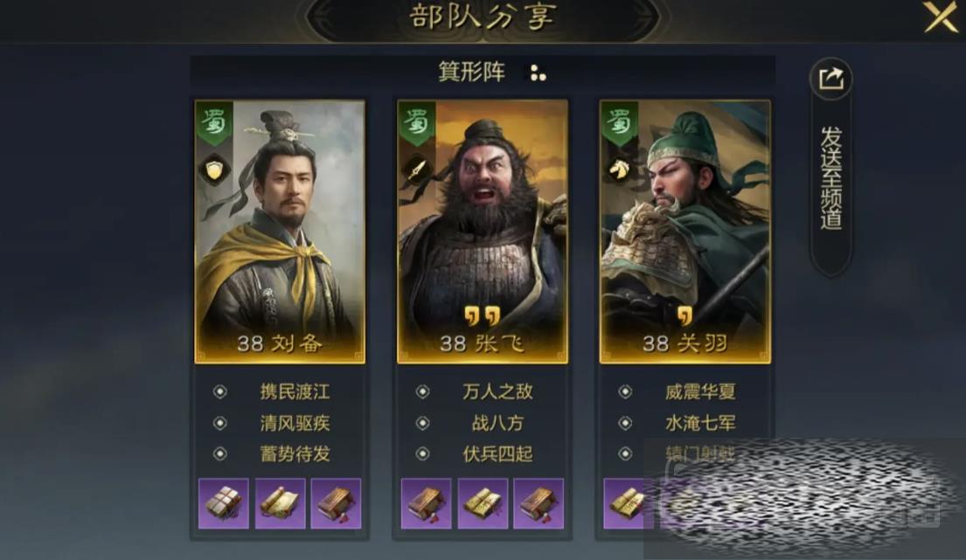This screenshot has width=966, height=560.
Task: Click the formation dots icon beside 箕形阵
Action: click(x=538, y=73)
